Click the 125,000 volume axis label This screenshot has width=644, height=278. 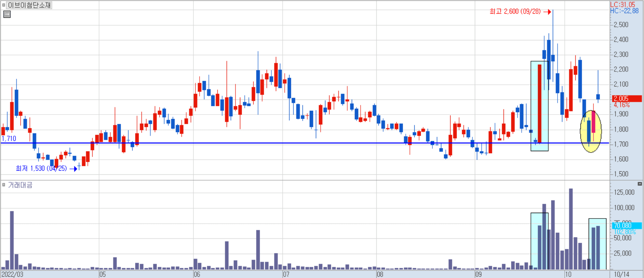[624, 193]
